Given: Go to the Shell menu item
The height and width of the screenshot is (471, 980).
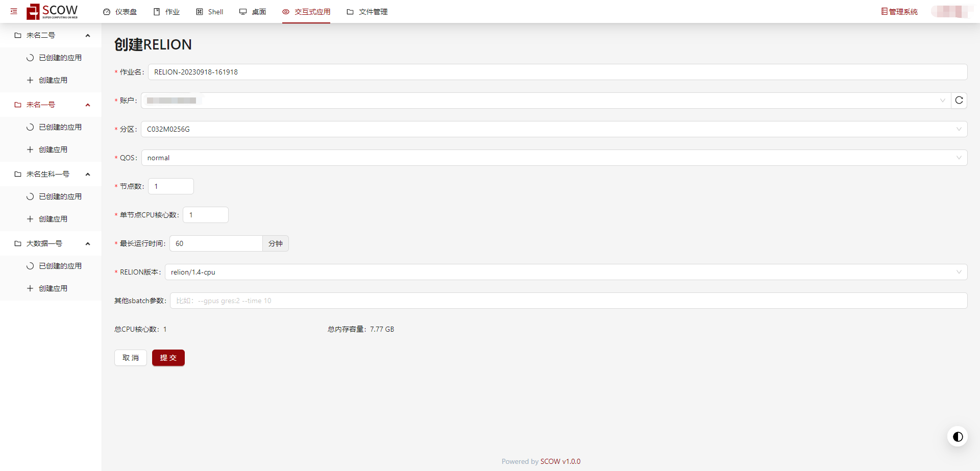Looking at the screenshot, I should coord(210,12).
